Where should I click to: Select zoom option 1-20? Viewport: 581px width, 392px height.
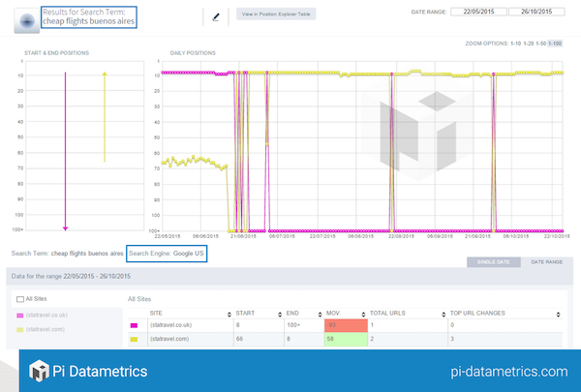[530, 43]
